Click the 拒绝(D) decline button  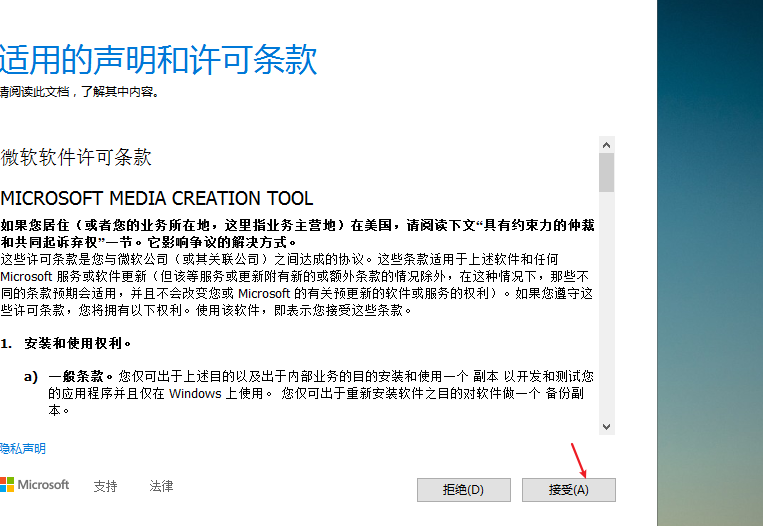(x=464, y=490)
